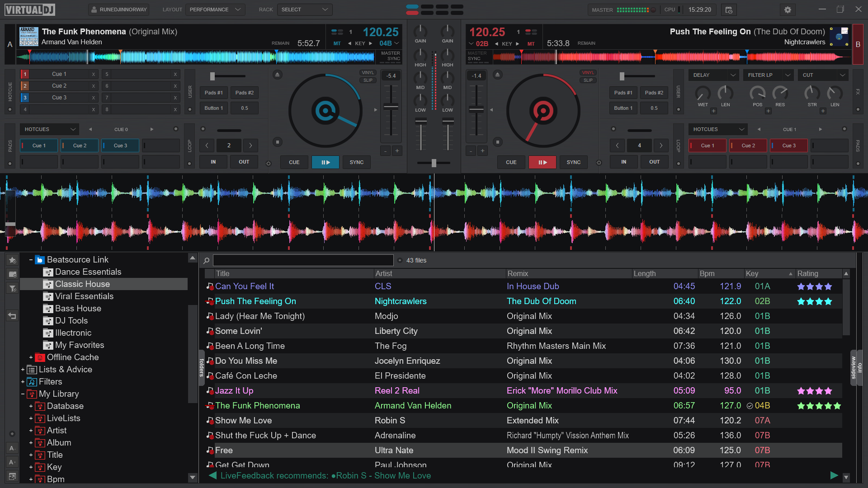Toggle SLIP mode on deck B
This screenshot has height=488, width=868.
(588, 80)
